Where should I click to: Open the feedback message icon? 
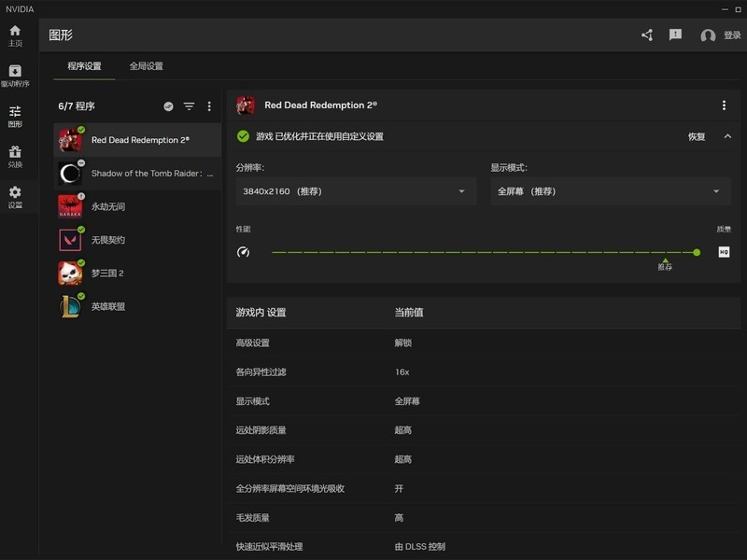coord(675,35)
